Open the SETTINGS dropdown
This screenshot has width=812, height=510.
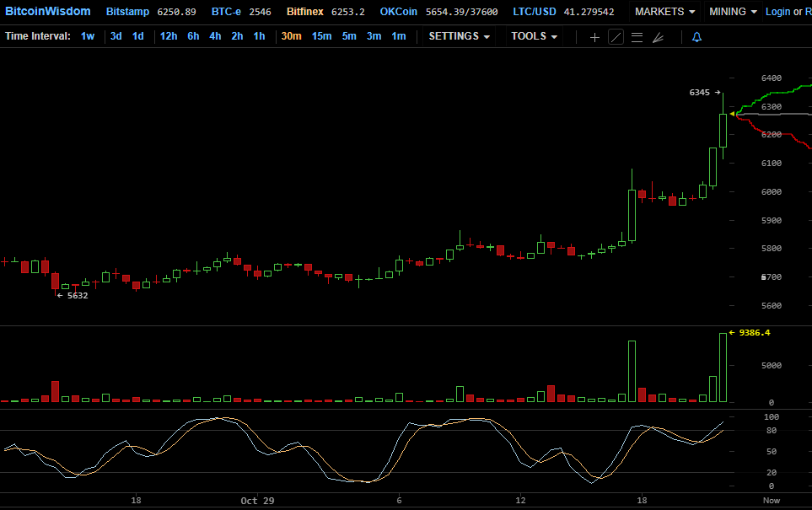click(x=459, y=36)
